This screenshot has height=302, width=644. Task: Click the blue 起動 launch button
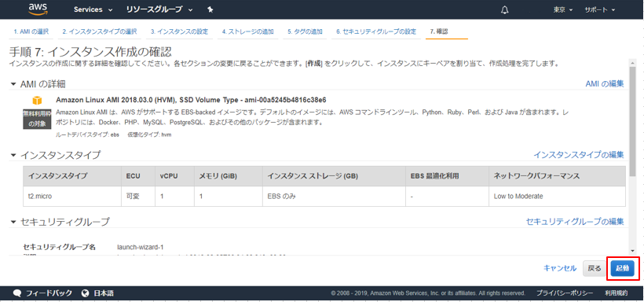622,268
